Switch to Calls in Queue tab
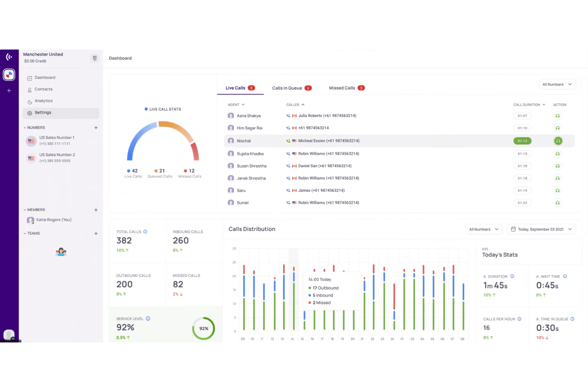588x392 pixels. (292, 88)
